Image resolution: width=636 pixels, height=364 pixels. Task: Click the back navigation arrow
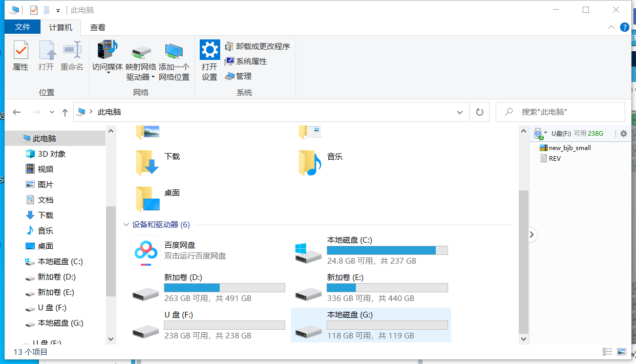17,112
